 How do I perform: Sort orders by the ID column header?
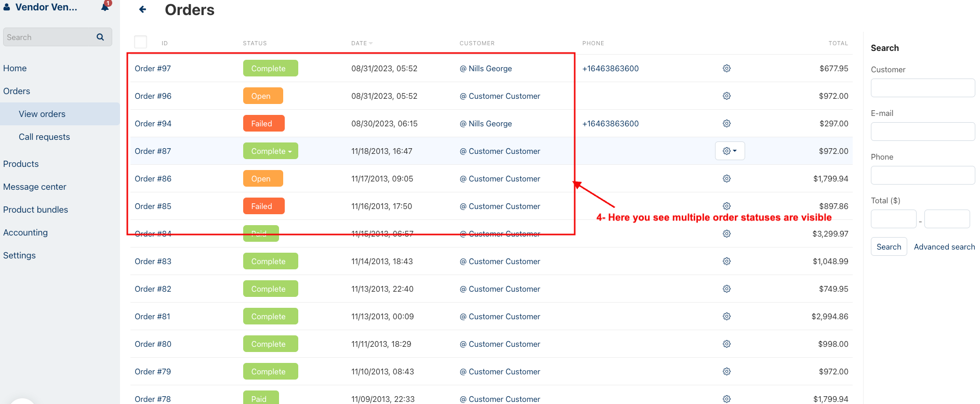[x=165, y=43]
